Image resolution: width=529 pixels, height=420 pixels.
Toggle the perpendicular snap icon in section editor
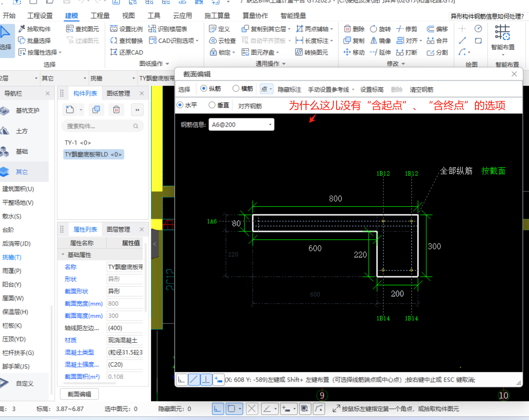pyautogui.click(x=206, y=380)
